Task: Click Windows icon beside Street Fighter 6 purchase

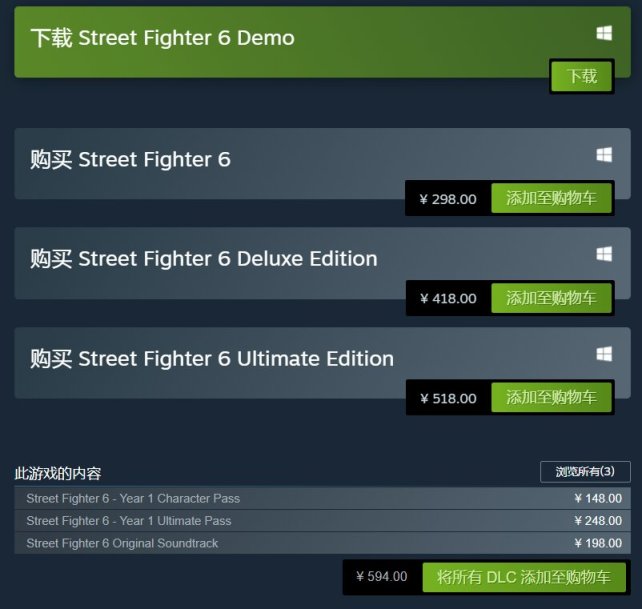Action: pos(604,155)
